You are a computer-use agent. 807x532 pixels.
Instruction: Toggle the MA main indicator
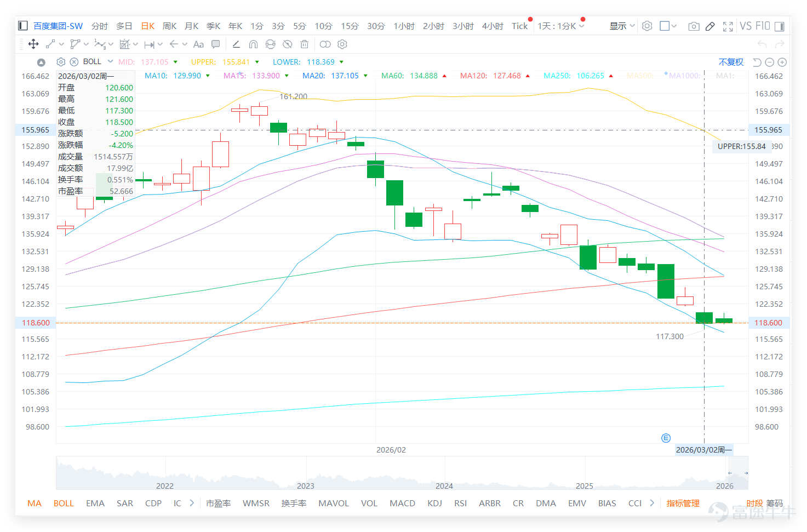pos(35,503)
